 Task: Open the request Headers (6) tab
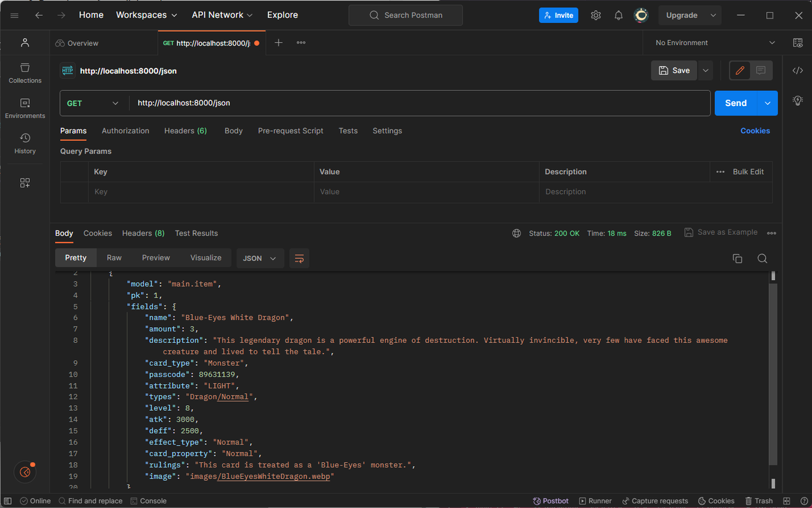[x=185, y=131]
